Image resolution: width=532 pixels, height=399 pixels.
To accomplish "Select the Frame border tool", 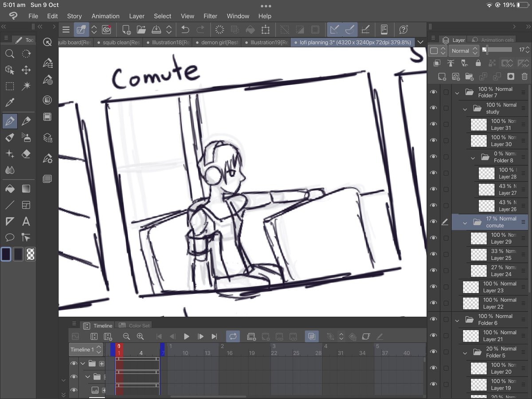I will (26, 205).
